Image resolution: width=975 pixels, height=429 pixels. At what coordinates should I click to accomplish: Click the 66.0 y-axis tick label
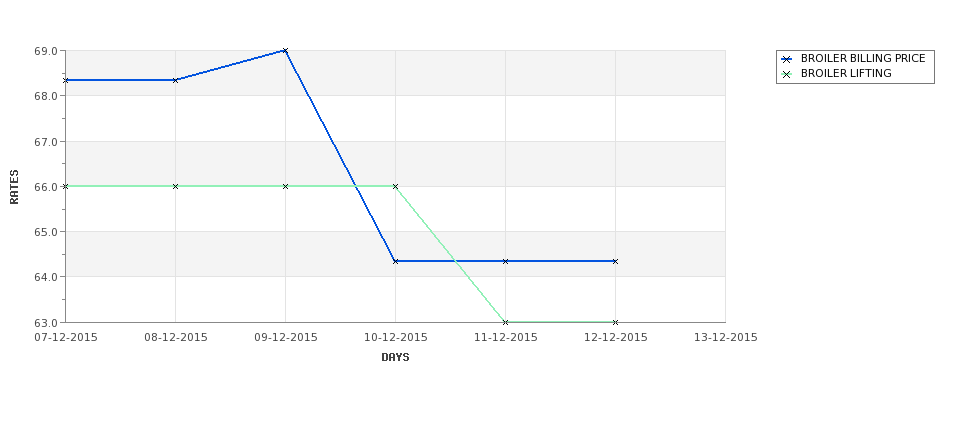(47, 187)
